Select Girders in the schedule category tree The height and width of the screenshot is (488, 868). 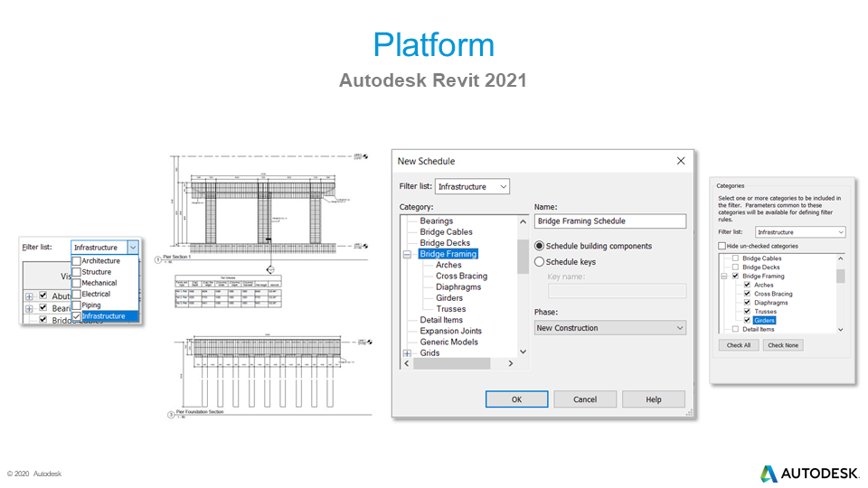tap(449, 298)
